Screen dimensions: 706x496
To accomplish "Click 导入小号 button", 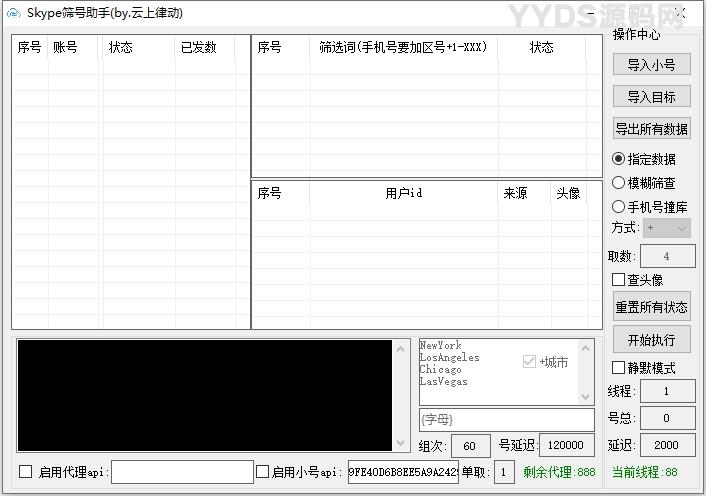I will pos(651,65).
